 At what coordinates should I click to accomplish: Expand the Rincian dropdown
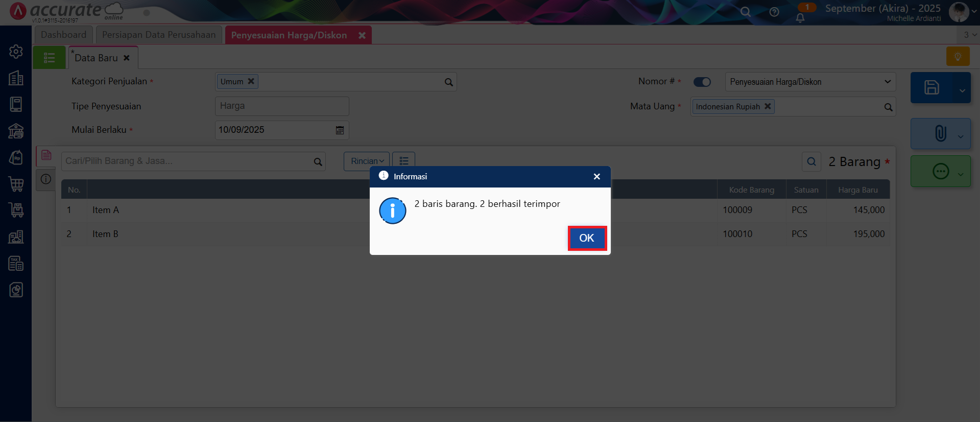tap(367, 161)
